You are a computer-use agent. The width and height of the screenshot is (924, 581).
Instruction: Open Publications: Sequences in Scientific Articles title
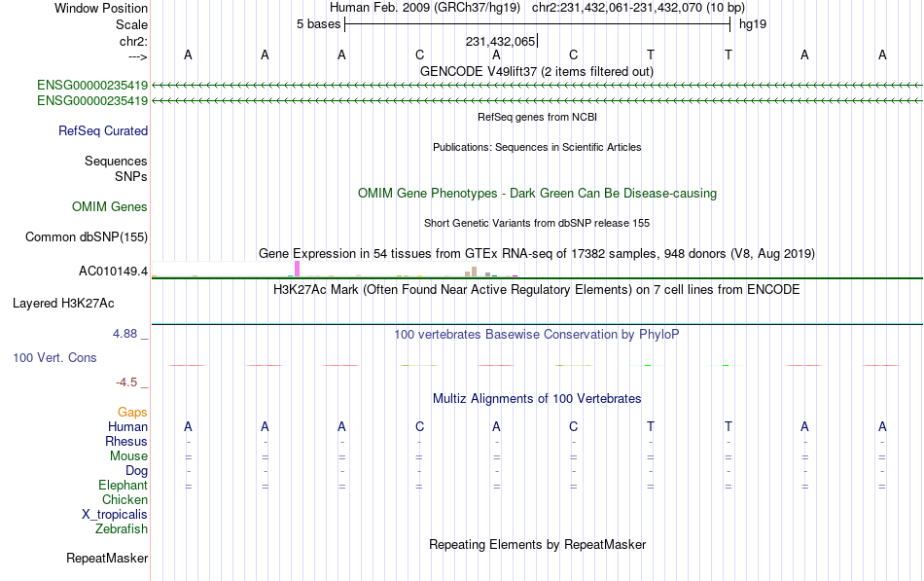pos(537,147)
